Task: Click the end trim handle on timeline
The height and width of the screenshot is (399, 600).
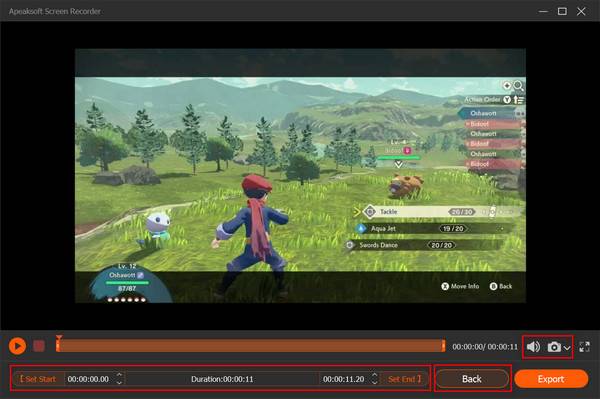Action: point(443,345)
